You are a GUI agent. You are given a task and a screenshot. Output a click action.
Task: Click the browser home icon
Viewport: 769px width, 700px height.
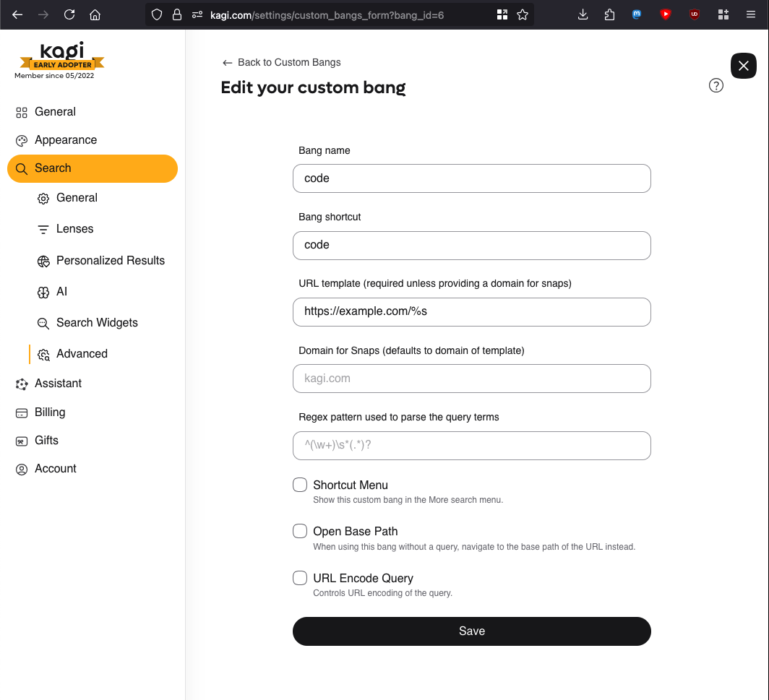[x=95, y=14]
